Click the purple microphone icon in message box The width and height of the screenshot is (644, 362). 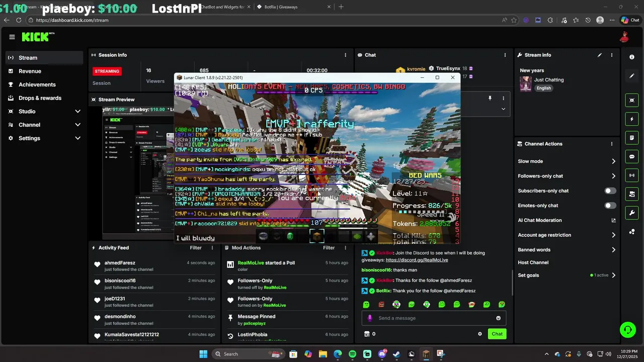click(x=370, y=318)
